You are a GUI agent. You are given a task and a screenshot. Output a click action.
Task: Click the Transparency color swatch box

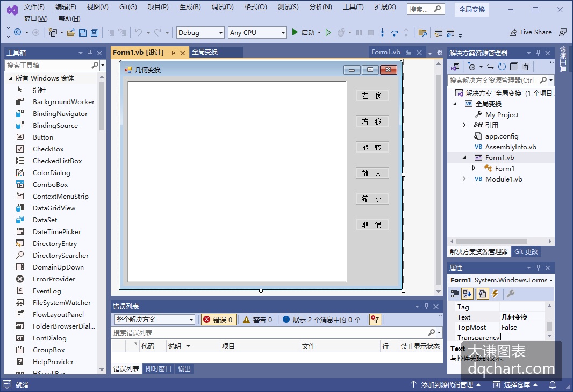(506, 337)
